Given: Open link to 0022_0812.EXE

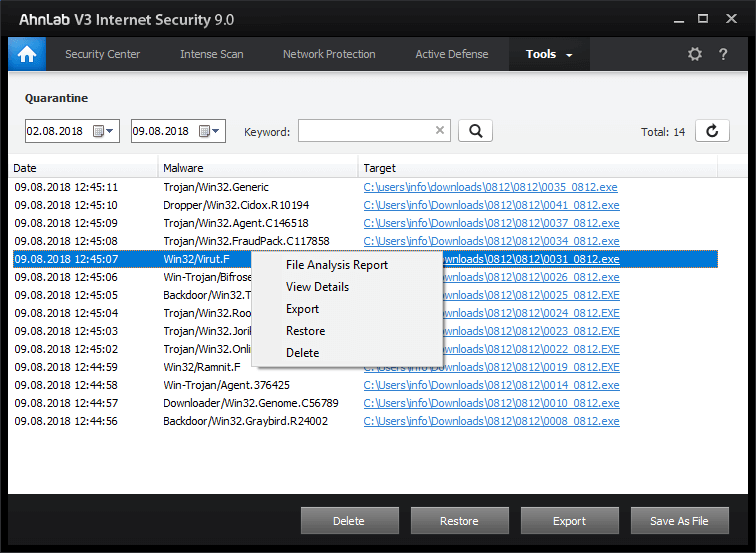Looking at the screenshot, I should click(531, 349).
